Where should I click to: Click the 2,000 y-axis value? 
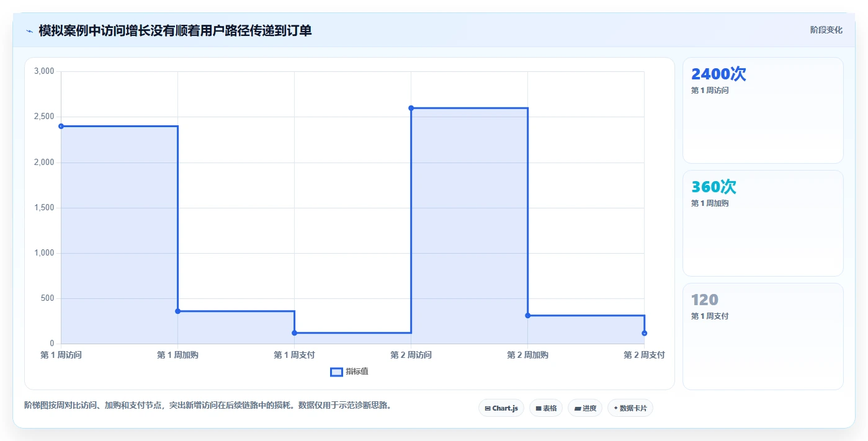click(x=44, y=162)
